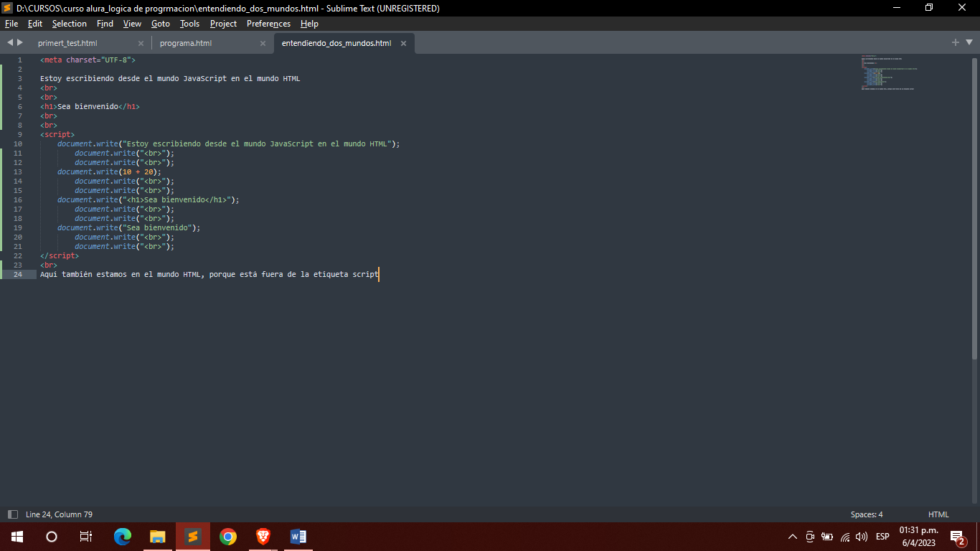This screenshot has height=551, width=980.
Task: Click the meta charset line of code
Action: point(88,60)
